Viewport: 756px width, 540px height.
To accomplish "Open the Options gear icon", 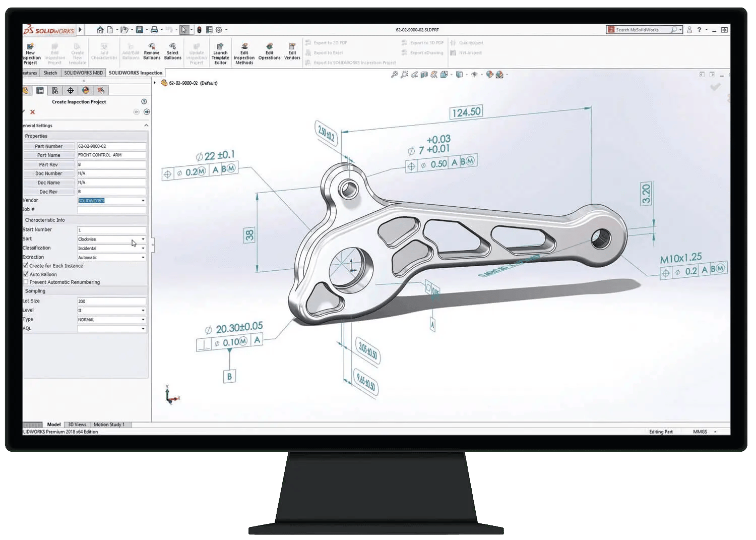I will point(219,30).
